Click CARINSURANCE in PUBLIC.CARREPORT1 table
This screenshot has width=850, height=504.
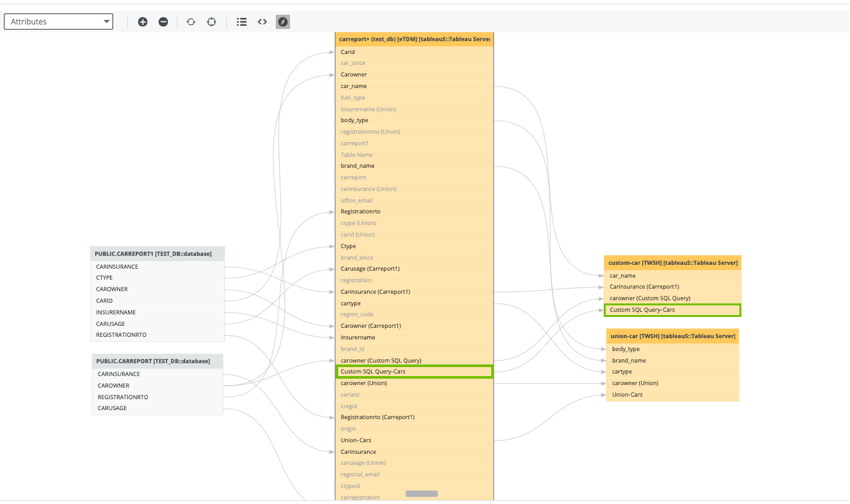click(x=158, y=267)
